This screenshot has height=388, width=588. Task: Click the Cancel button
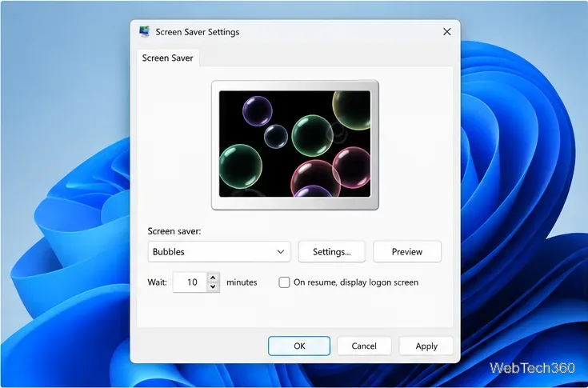coord(364,346)
